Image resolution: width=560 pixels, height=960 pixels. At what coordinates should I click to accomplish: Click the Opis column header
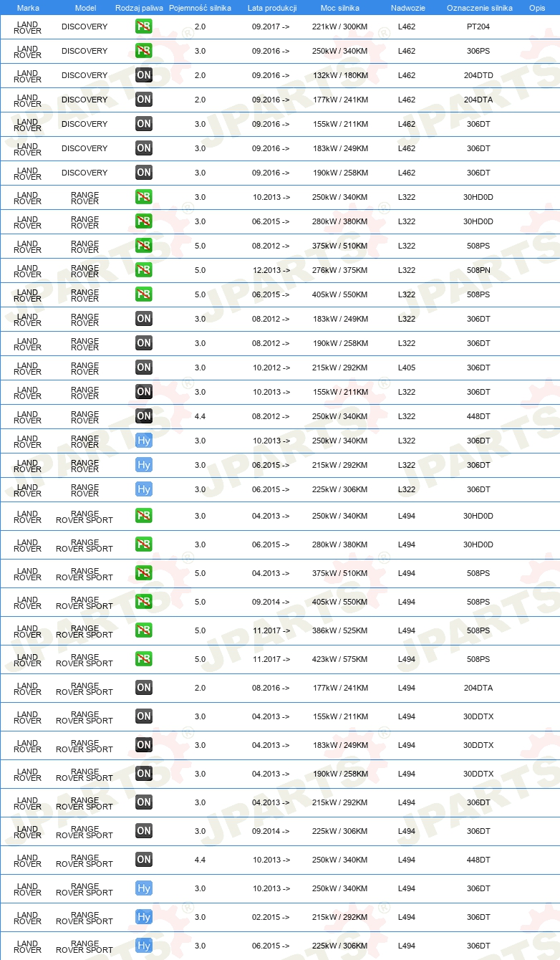point(536,8)
